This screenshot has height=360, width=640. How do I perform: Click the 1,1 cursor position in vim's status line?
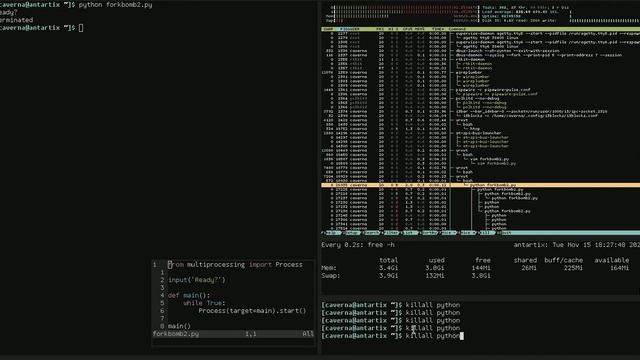(251, 334)
